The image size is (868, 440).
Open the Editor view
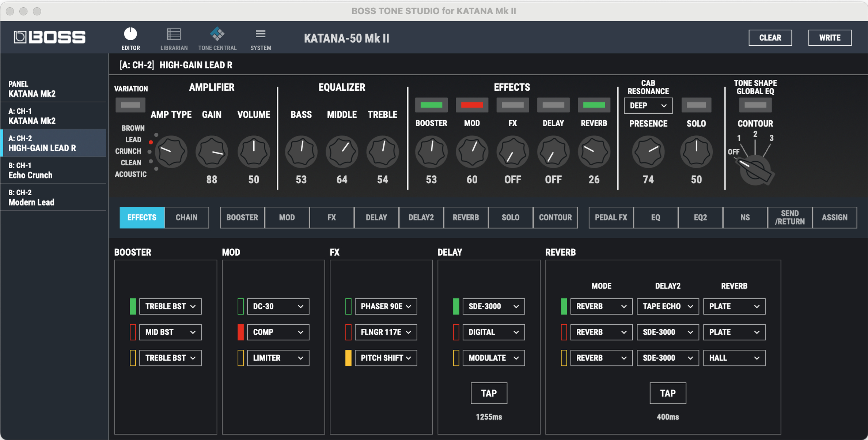[130, 37]
